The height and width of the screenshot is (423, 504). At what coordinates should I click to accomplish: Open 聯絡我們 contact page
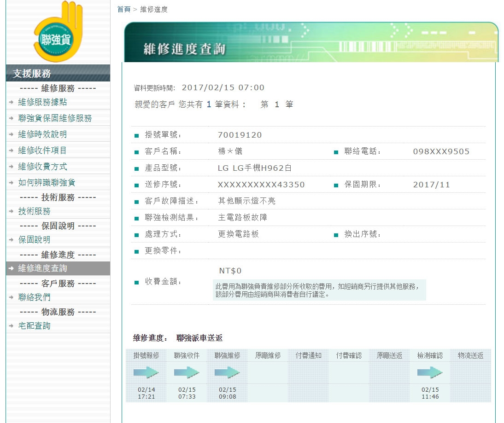click(34, 297)
